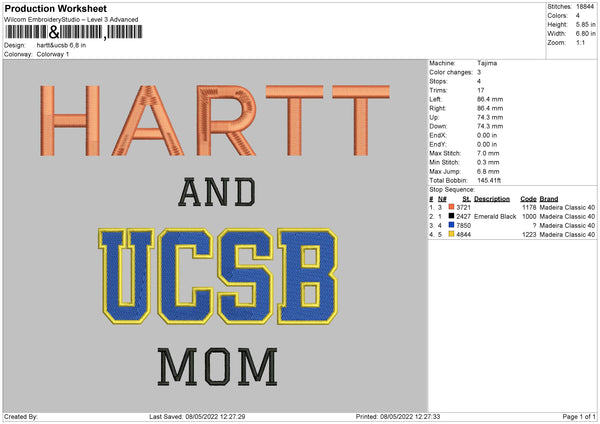The image size is (600, 424).
Task: Click the blue 7850 thread color swatch
Action: [452, 225]
